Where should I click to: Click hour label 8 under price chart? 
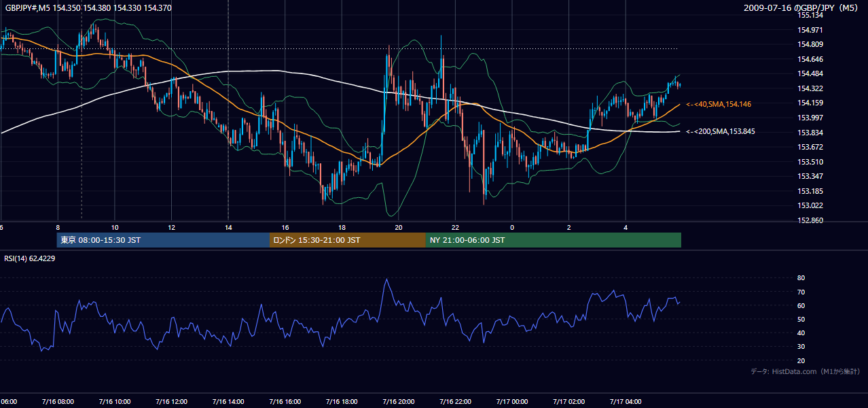pos(58,228)
